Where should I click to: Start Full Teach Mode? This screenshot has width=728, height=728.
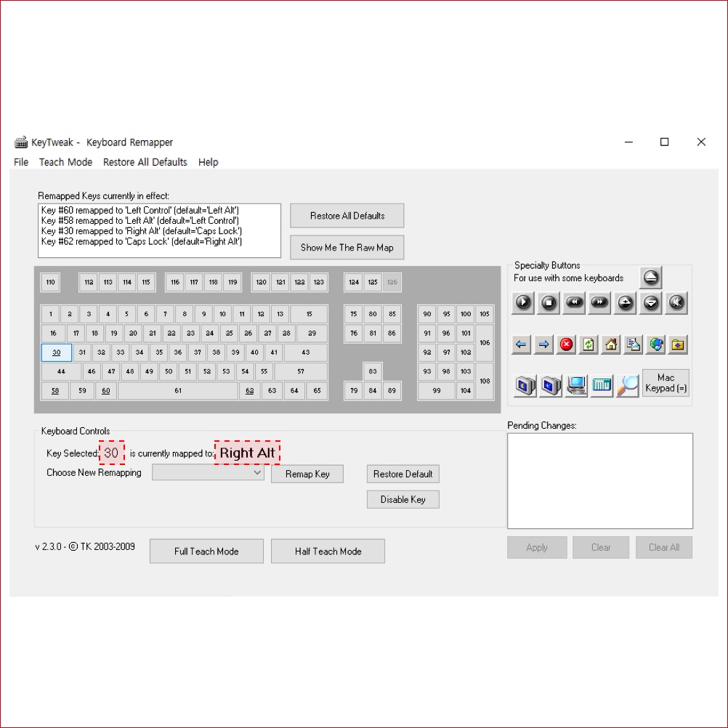pyautogui.click(x=206, y=551)
